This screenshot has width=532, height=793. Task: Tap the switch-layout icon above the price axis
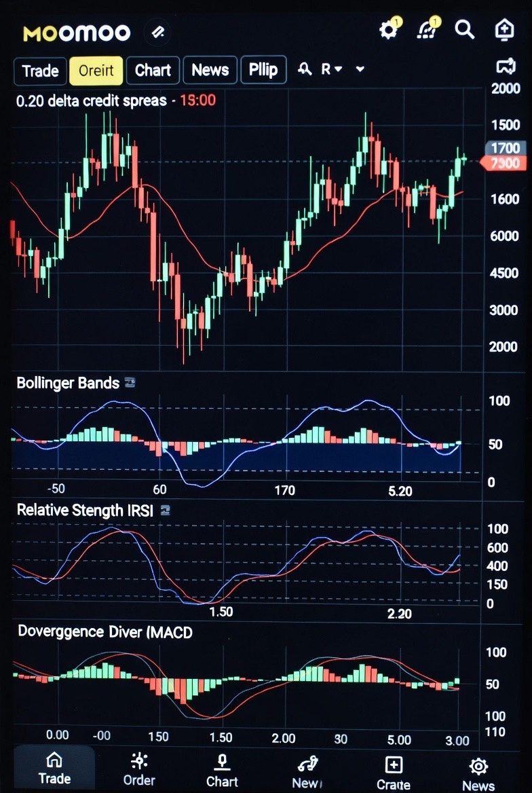coord(506,67)
